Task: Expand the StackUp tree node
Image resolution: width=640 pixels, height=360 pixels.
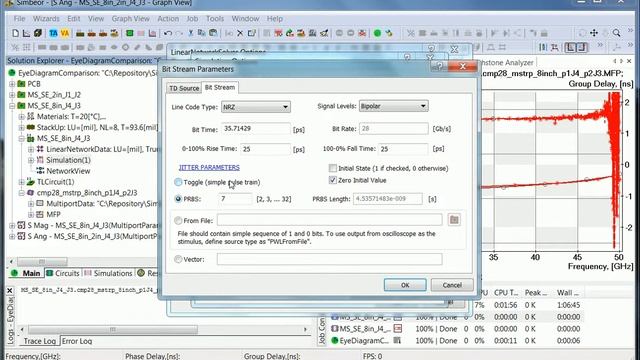Action: pyautogui.click(x=21, y=127)
